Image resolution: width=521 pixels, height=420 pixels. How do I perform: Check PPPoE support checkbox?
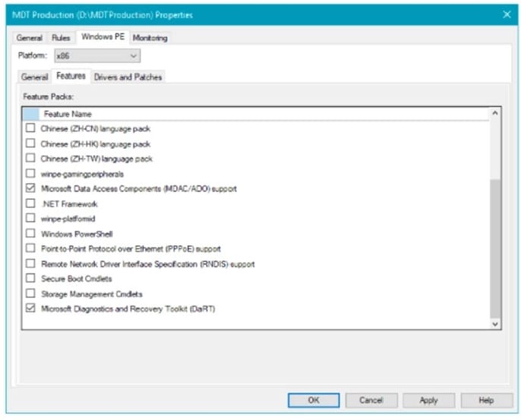click(x=30, y=248)
